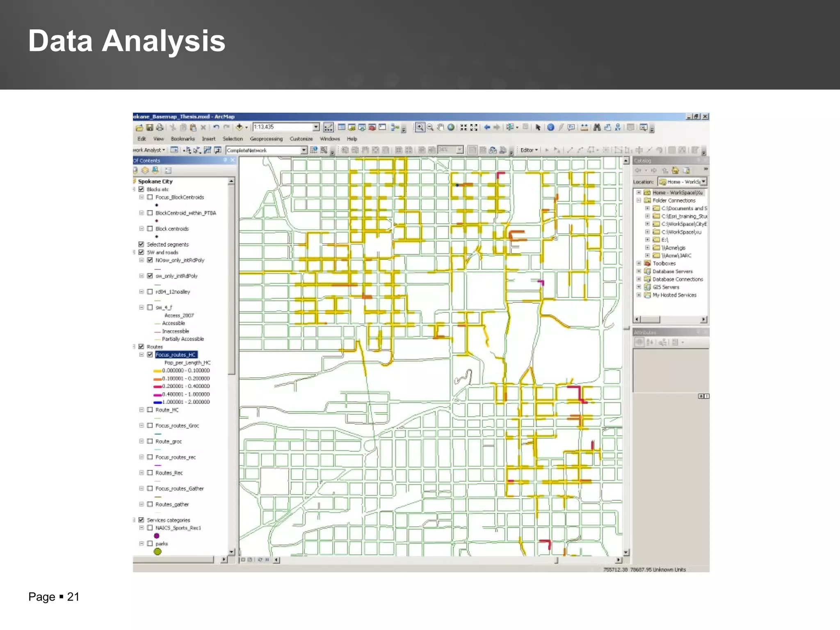Select Database Connections in Catalog
Screen dimensions: 840x630
pyautogui.click(x=678, y=279)
